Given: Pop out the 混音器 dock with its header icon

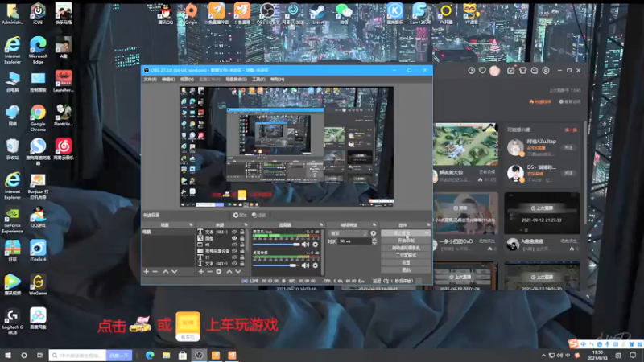Looking at the screenshot, I should pos(321,225).
